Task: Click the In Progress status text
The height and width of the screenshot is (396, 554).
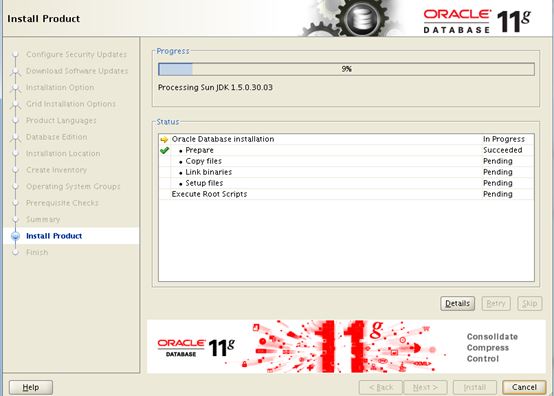Action: [x=504, y=139]
